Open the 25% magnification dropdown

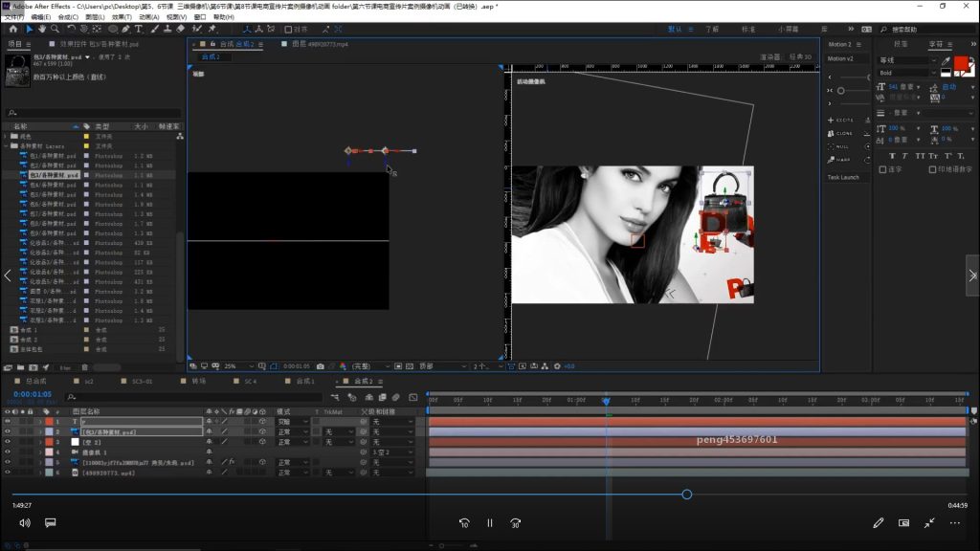click(234, 366)
